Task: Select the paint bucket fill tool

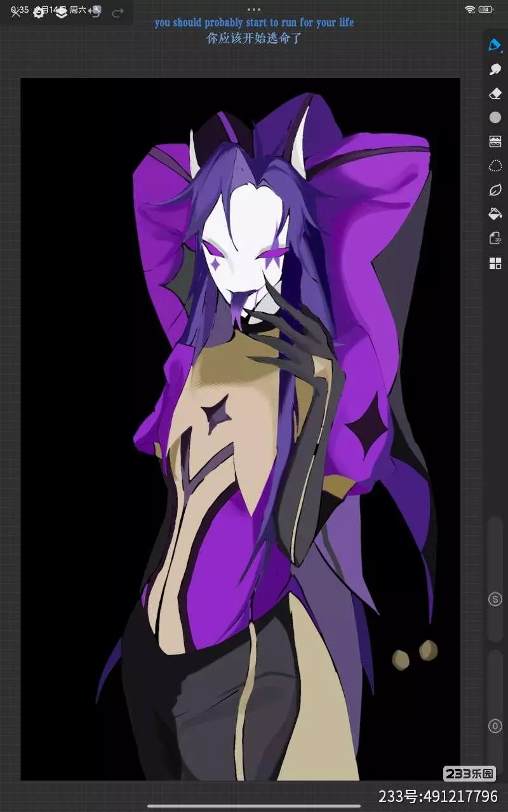Action: coord(495,214)
